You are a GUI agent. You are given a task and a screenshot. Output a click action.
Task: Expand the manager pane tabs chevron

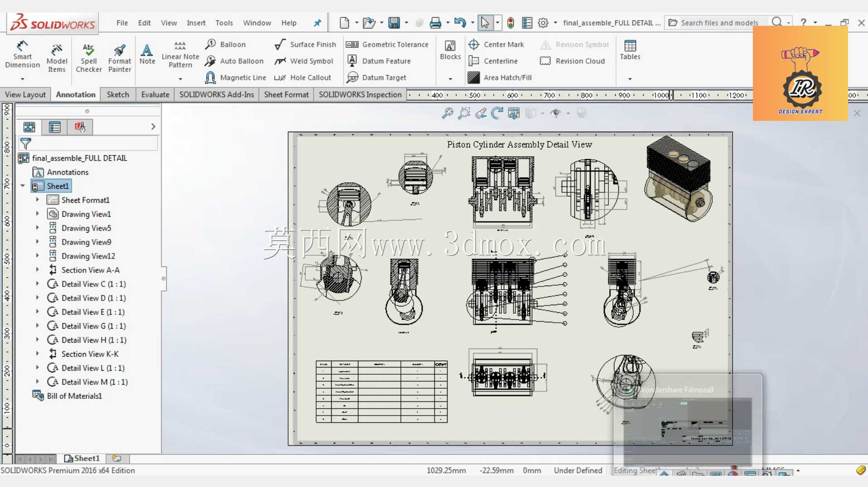153,127
